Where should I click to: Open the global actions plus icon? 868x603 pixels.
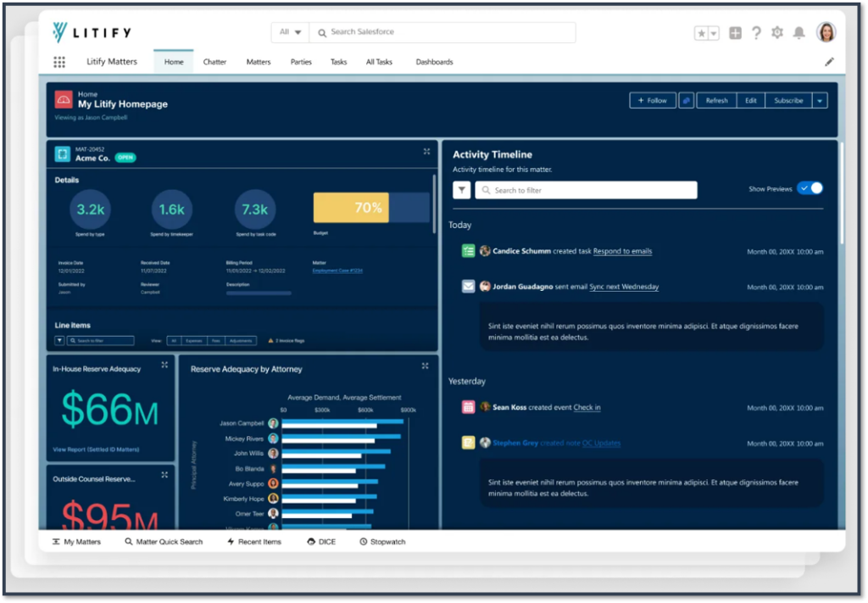735,33
